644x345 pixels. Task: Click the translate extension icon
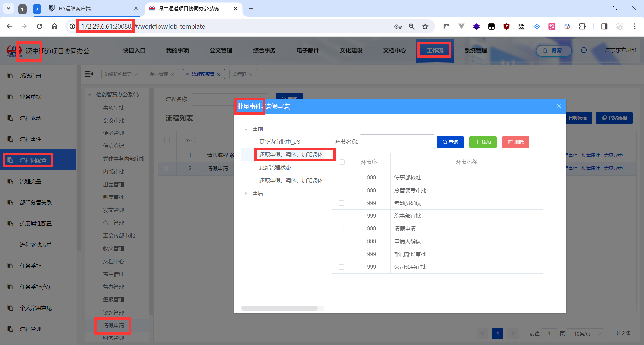(552, 26)
